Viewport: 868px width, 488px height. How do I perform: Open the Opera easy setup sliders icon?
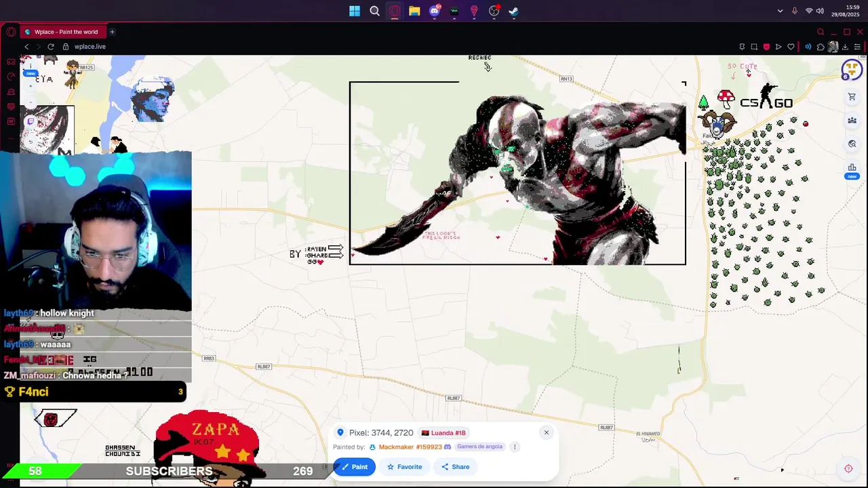[x=857, y=47]
